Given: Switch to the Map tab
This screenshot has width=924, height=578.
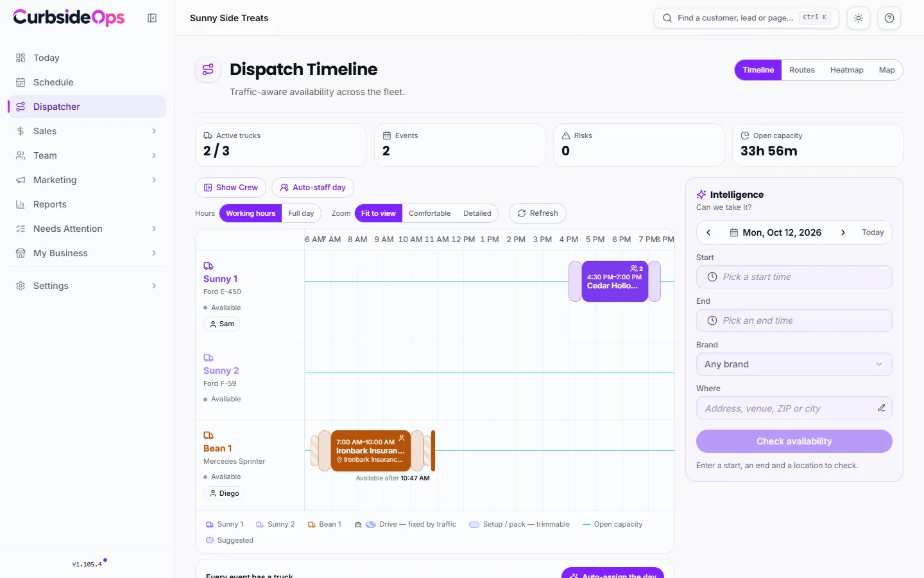Looking at the screenshot, I should click(887, 70).
